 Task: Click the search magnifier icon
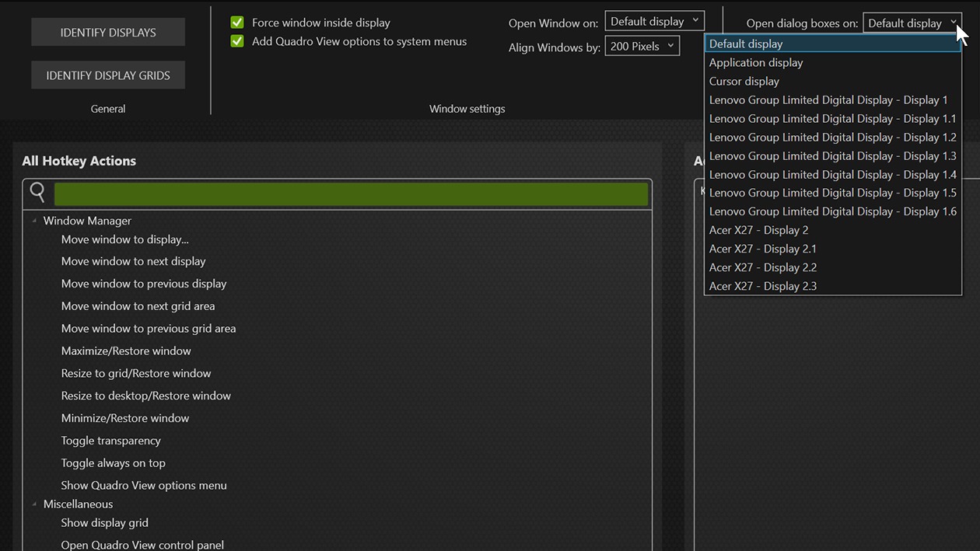[37, 192]
